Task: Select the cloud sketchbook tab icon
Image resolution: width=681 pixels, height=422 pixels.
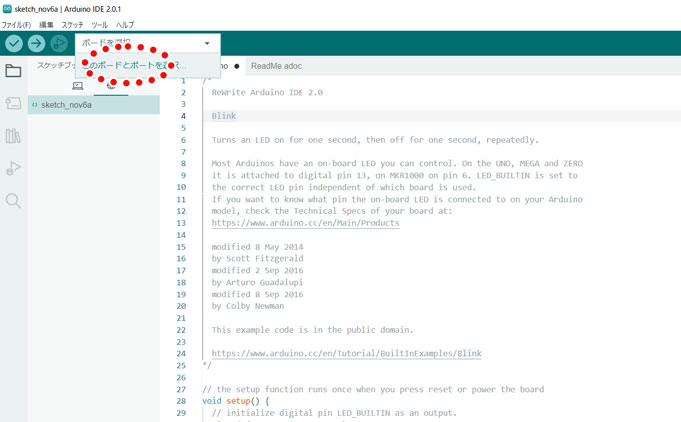Action: (111, 86)
